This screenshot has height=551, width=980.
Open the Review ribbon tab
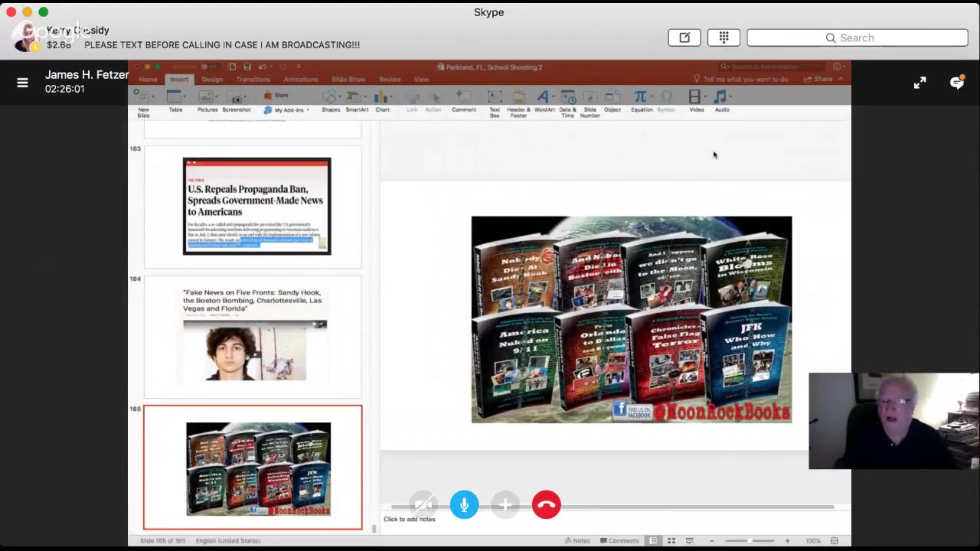click(390, 80)
